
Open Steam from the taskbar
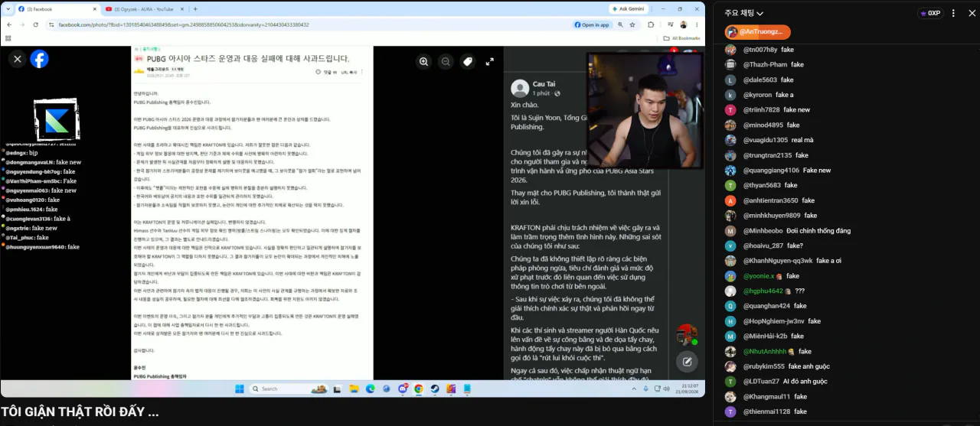coord(435,389)
